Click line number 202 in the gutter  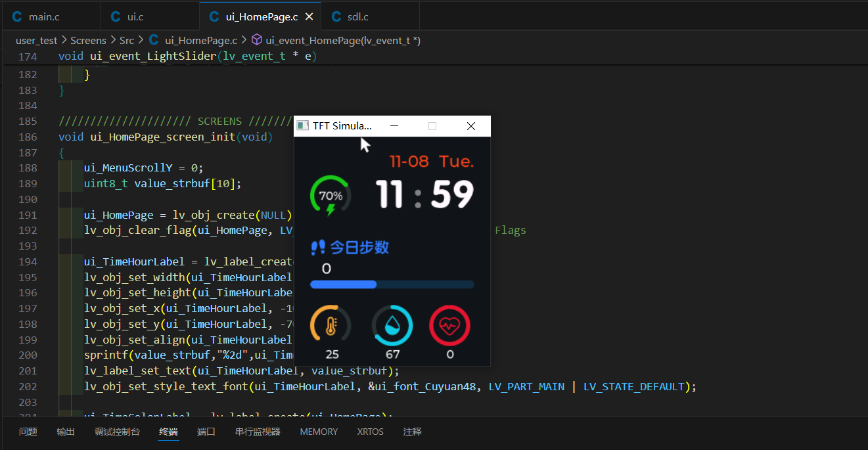[x=28, y=386]
